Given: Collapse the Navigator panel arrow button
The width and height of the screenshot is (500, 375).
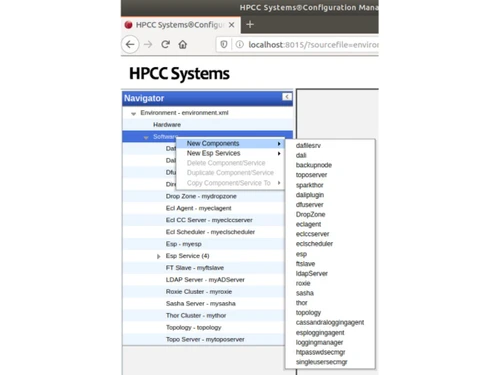Looking at the screenshot, I should pos(287,97).
